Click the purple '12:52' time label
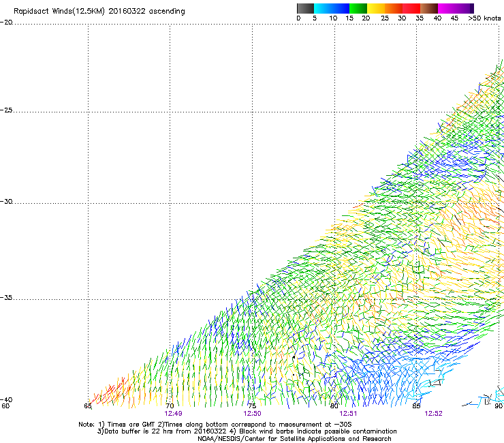This screenshot has height=443, width=504. point(434,414)
